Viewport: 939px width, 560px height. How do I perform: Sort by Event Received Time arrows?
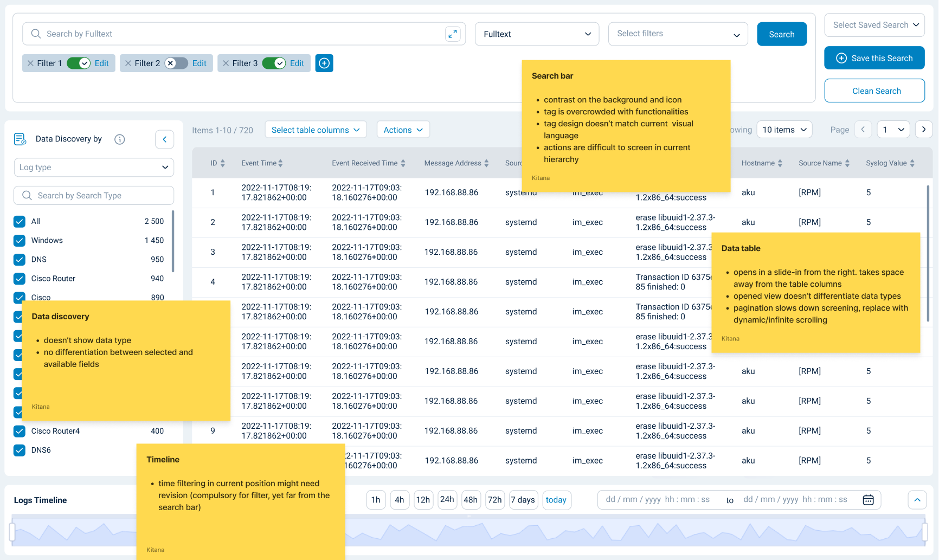[403, 163]
